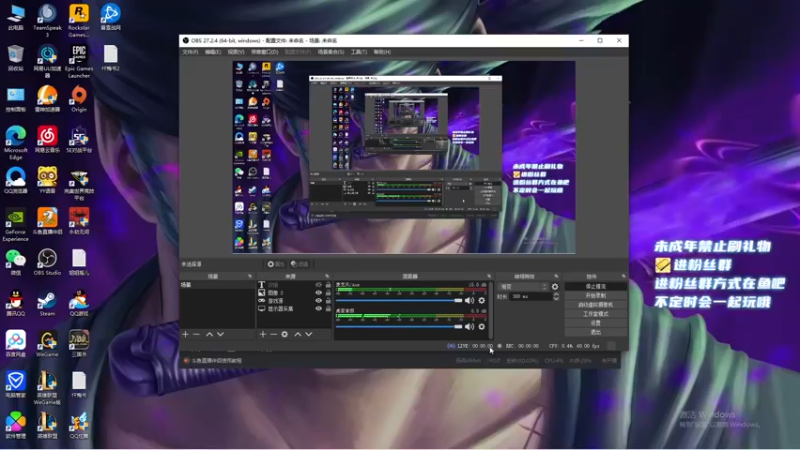
Task: Open 桌面音频 audio settings gear
Action: click(482, 327)
